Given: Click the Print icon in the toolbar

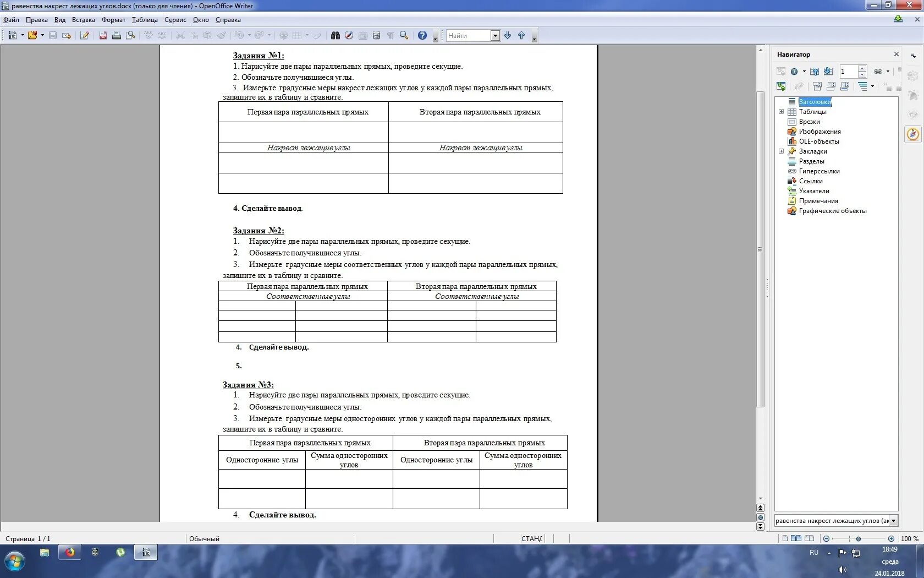Looking at the screenshot, I should 117,35.
